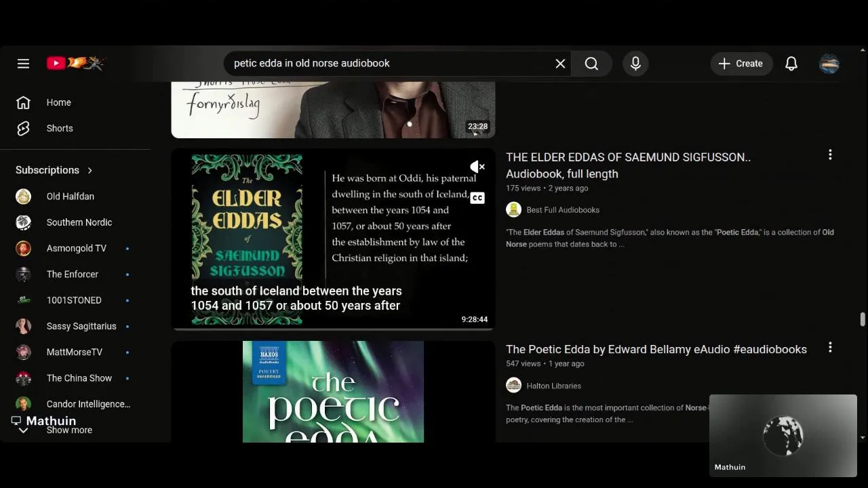Toggle captions on Elder Eddas preview
Image resolution: width=868 pixels, height=488 pixels.
477,198
